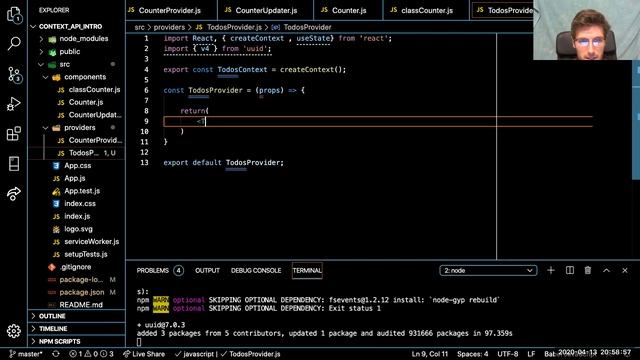This screenshot has width=640, height=360.
Task: Select the TERMINAL panel tab
Action: tap(307, 271)
